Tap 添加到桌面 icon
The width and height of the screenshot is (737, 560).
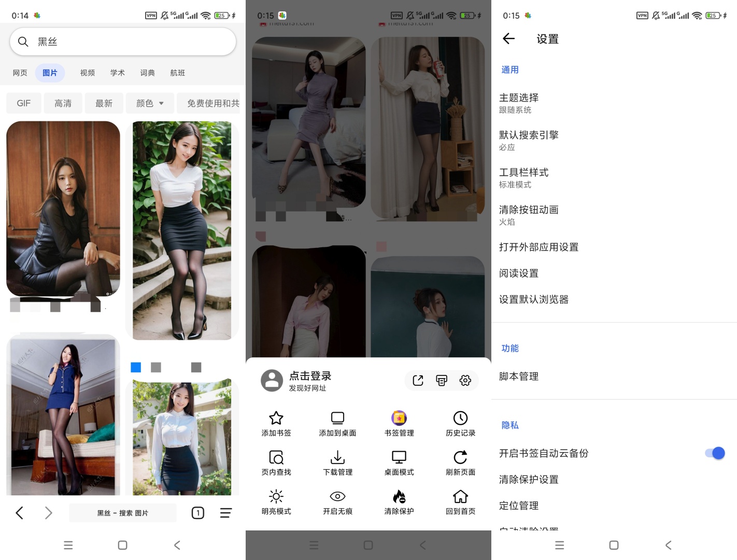337,418
